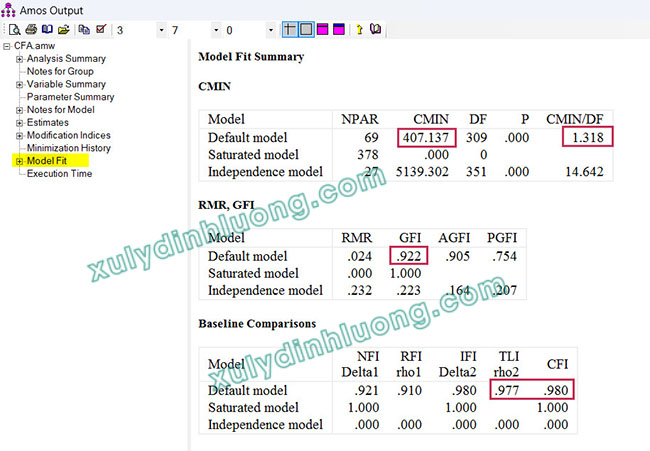
Task: Open the column spacing dropdown showing 7
Action: pos(215,30)
